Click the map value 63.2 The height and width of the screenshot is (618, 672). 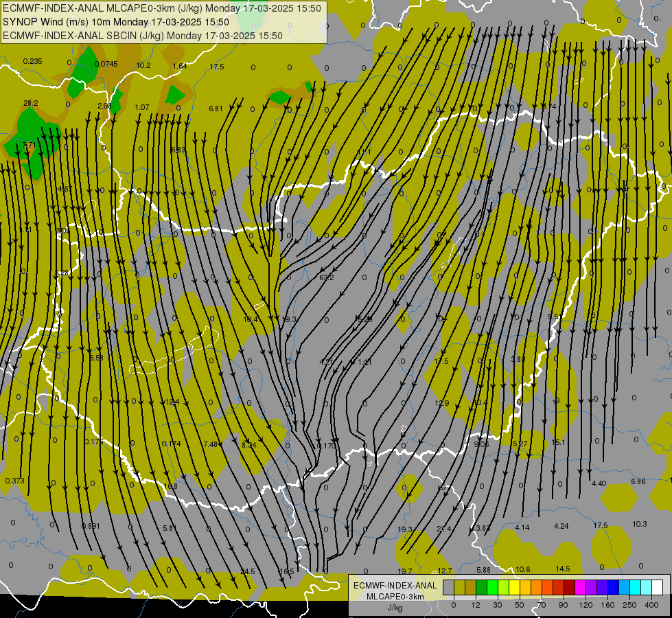(x=326, y=277)
